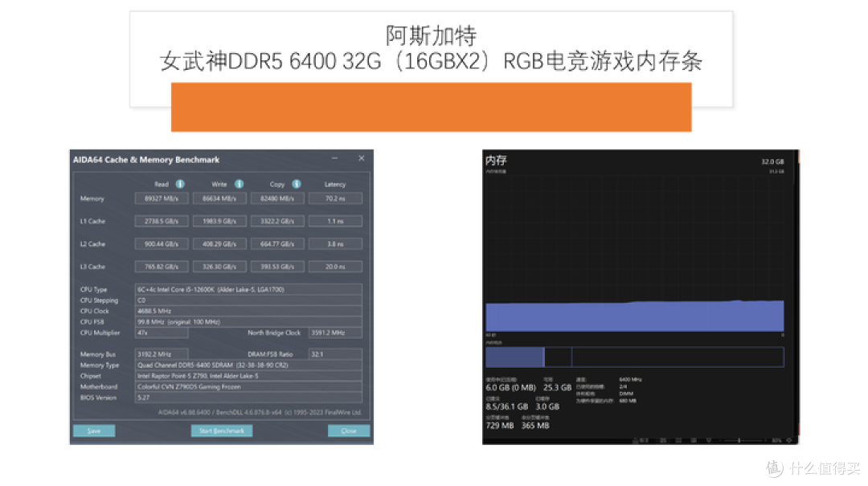Close the AIDA64 window with the X icon
The image size is (868, 486).
[362, 158]
